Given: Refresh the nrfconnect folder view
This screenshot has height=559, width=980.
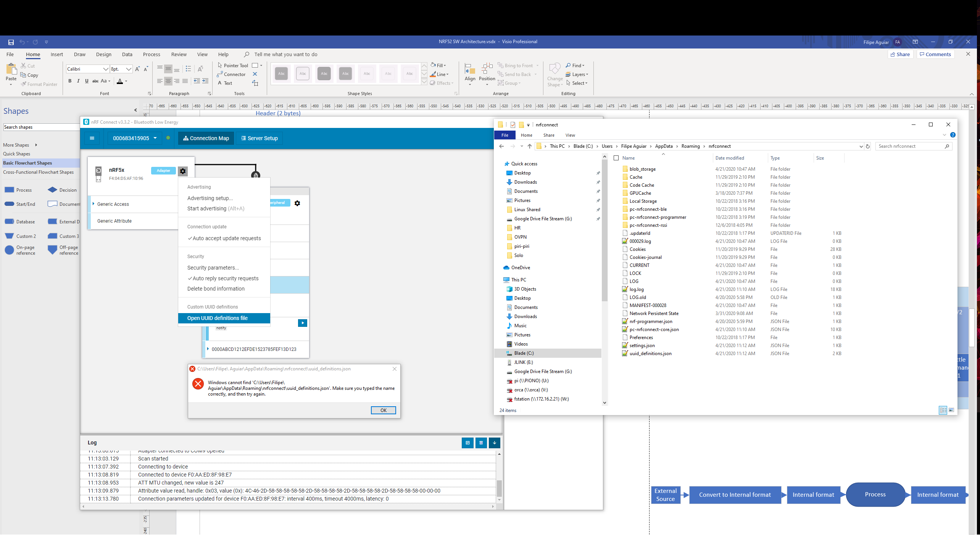Looking at the screenshot, I should coord(867,146).
